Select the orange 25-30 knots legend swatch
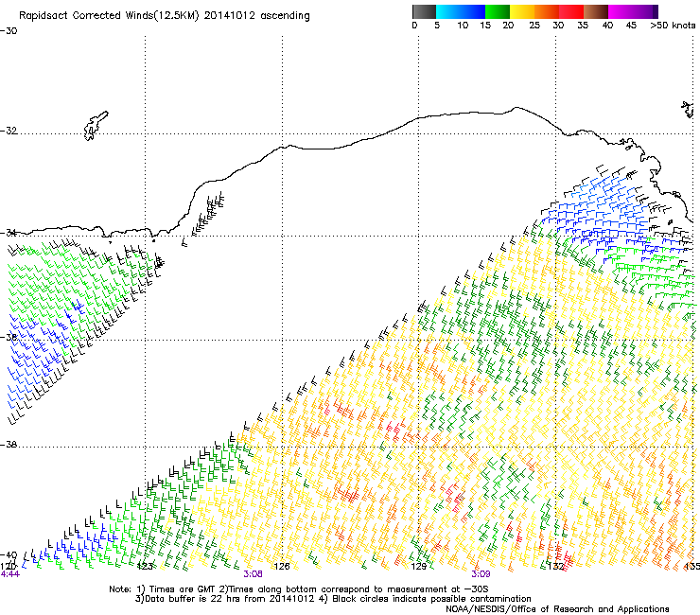The width and height of the screenshot is (700, 615). click(x=547, y=11)
